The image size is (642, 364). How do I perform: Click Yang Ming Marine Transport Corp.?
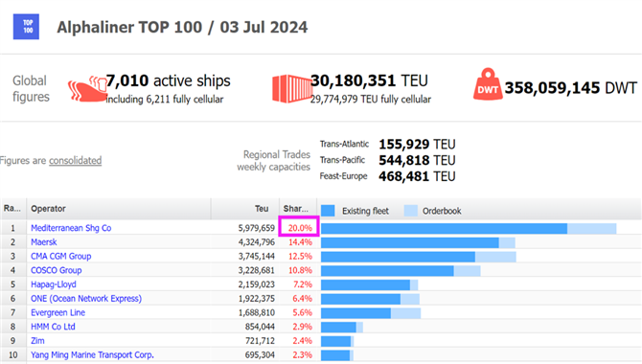pyautogui.click(x=92, y=354)
